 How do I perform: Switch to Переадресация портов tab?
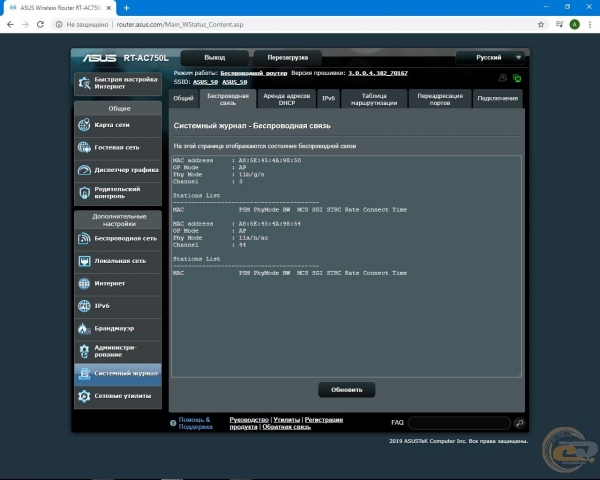click(x=440, y=99)
